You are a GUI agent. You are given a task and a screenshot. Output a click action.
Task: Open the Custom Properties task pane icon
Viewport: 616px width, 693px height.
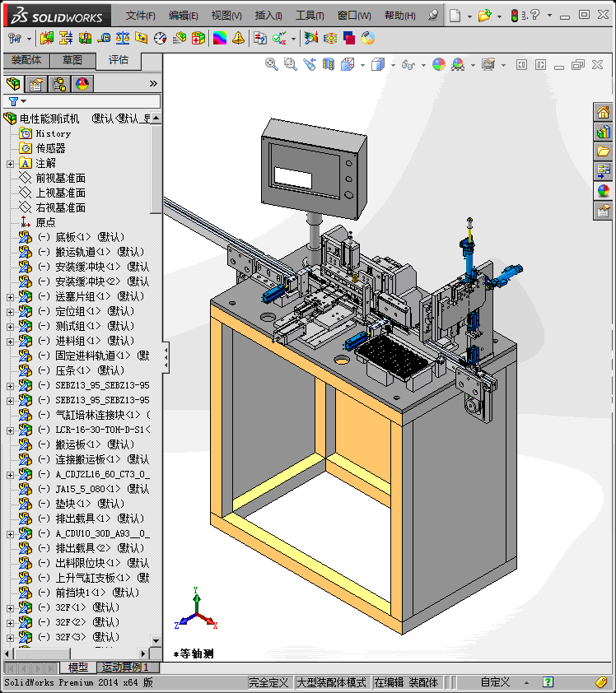[604, 211]
